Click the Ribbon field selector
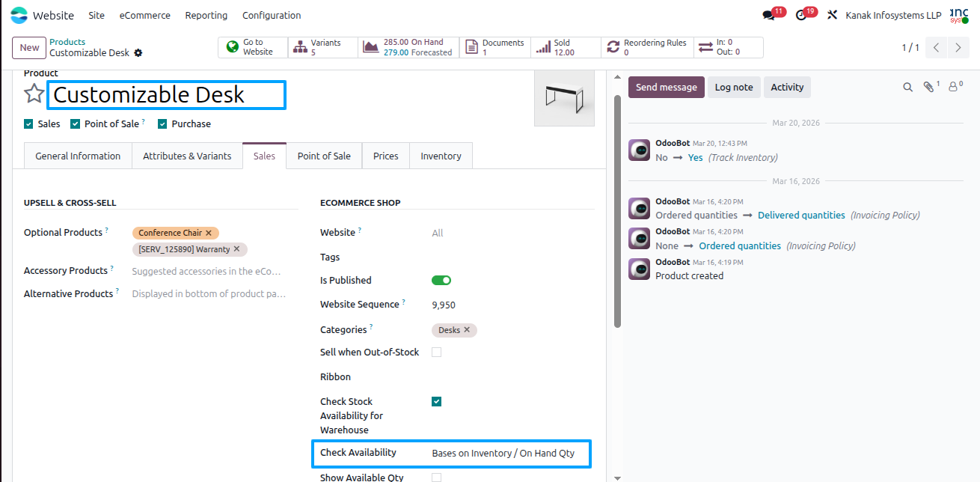Screen dimensions: 980x482 pyautogui.click(x=511, y=377)
